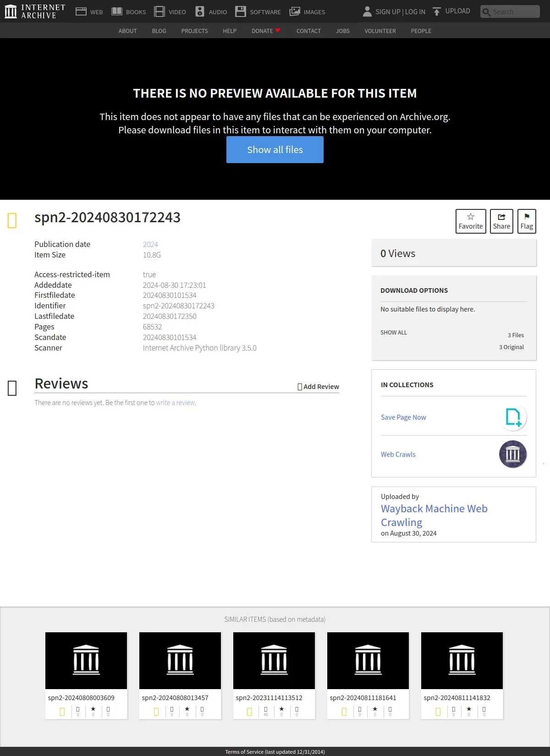Click favorite star on spn2-20240808013457 card
This screenshot has height=756, width=550.
187,709
